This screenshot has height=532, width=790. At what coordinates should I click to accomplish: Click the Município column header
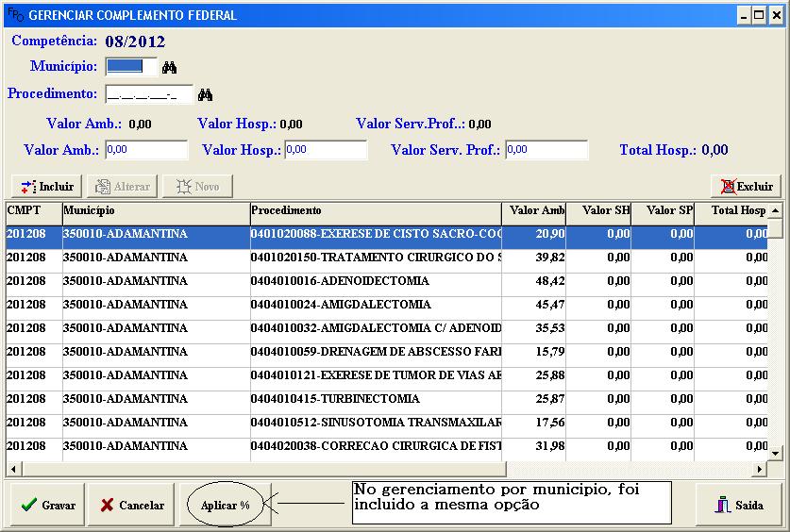[156, 210]
